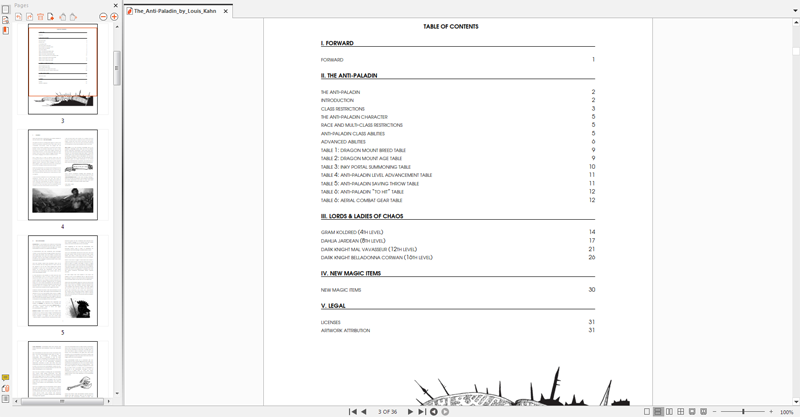800x417 pixels.
Task: Select page 4 thumbnail
Action: [x=62, y=175]
